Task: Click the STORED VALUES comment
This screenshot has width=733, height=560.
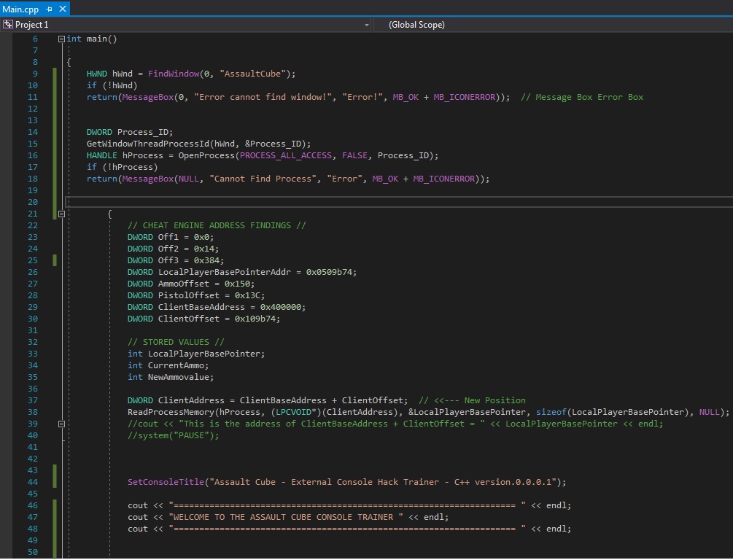Action: click(x=176, y=342)
